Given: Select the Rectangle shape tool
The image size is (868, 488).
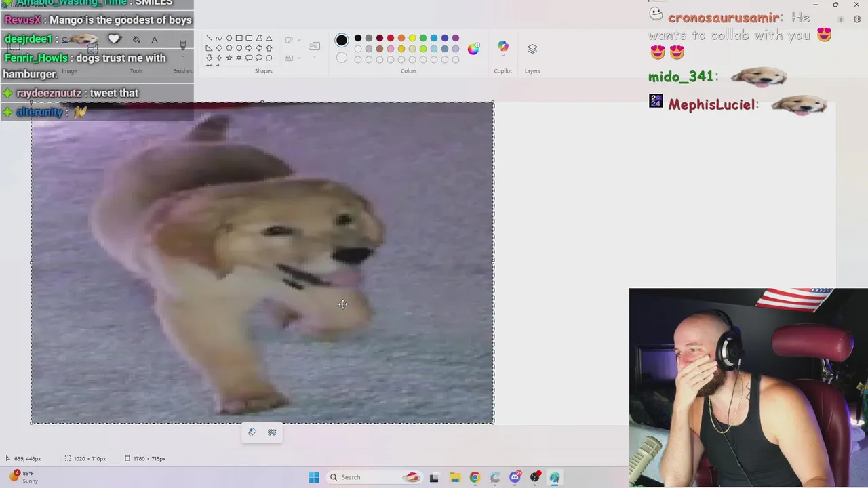Looking at the screenshot, I should 239,38.
